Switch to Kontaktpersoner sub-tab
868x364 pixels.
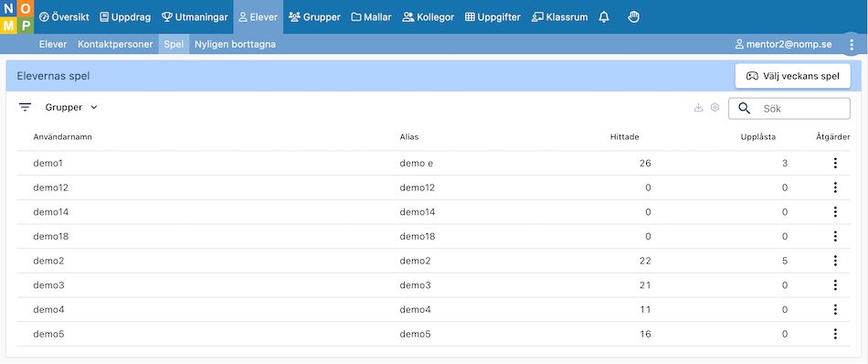tap(115, 44)
